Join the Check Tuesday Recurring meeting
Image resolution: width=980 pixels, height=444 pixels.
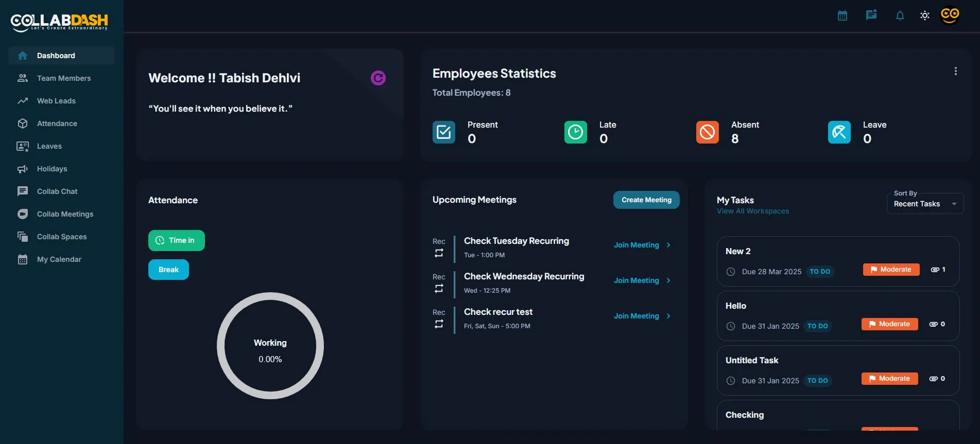tap(637, 245)
